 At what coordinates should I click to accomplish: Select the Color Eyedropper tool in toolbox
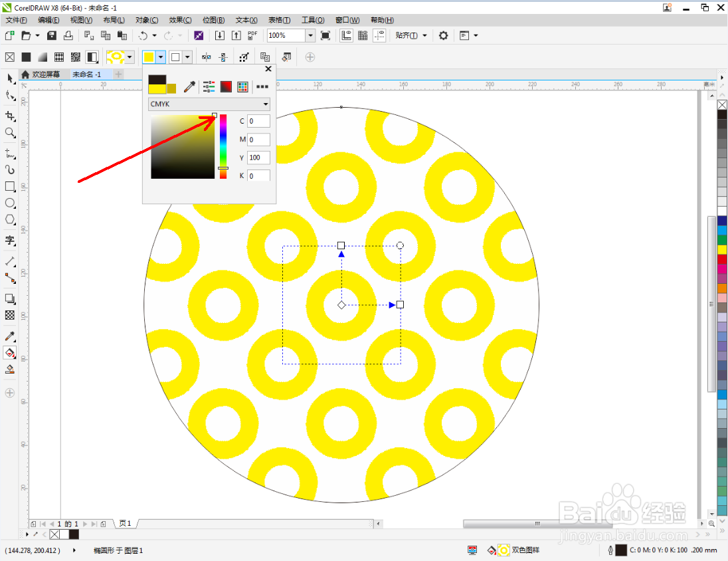point(10,336)
